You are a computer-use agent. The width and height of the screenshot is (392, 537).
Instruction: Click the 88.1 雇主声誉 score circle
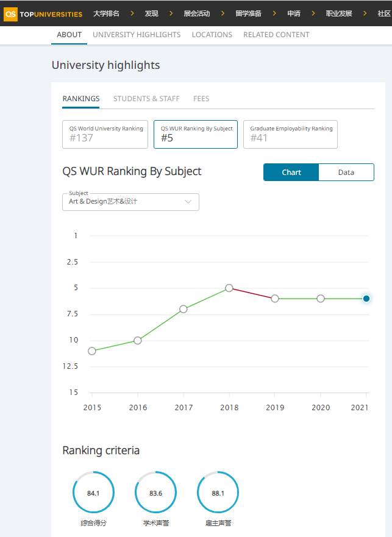218,493
